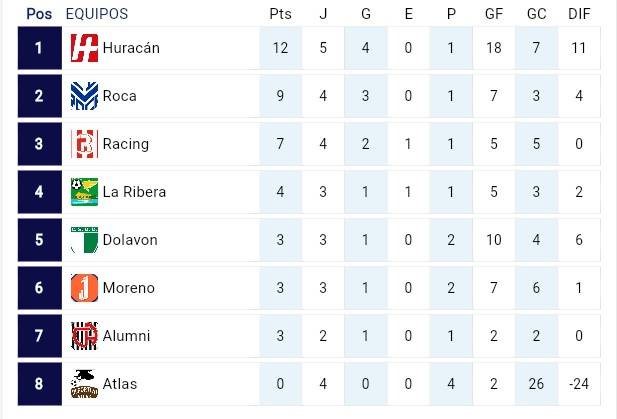Click the Dolavon team crest icon
This screenshot has width=617, height=419.
coord(84,240)
